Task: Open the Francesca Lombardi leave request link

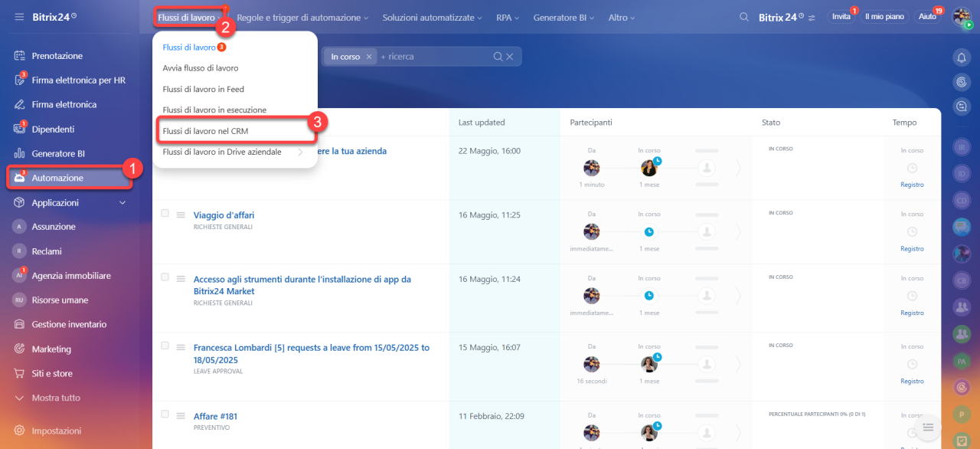Action: point(312,353)
